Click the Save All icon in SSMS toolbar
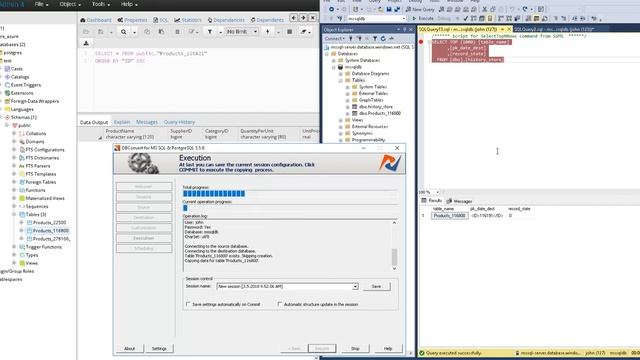The width and height of the screenshot is (640, 360). [397, 9]
